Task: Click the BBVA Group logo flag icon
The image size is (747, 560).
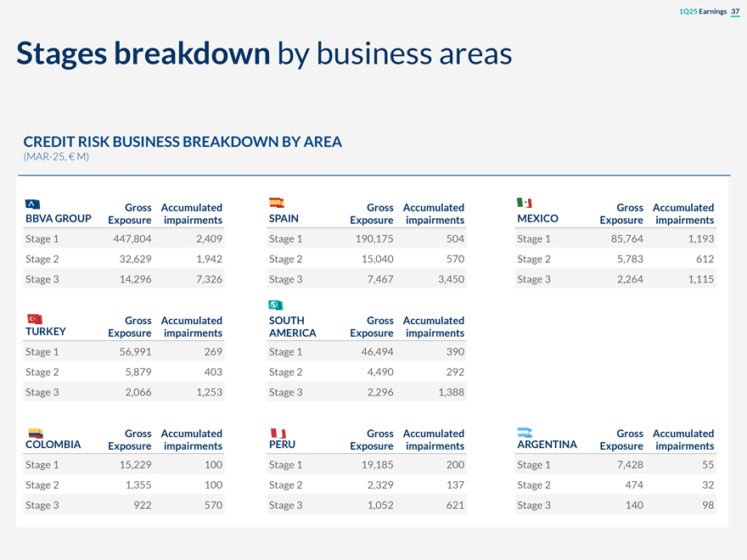Action: (x=32, y=204)
